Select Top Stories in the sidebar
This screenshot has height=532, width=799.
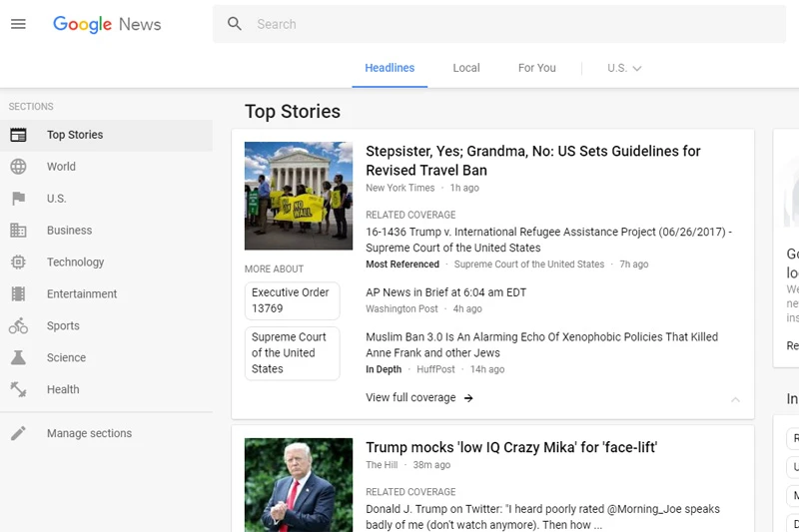click(x=107, y=135)
